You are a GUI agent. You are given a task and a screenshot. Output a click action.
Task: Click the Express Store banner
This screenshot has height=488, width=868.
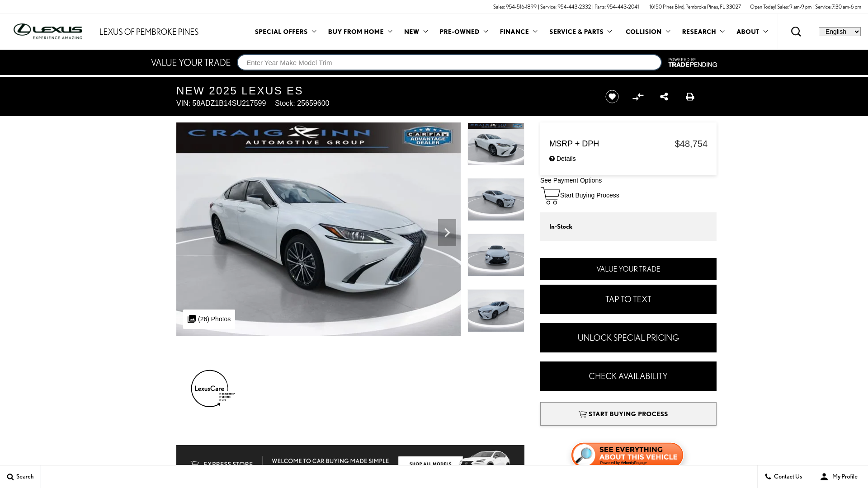tap(350, 455)
